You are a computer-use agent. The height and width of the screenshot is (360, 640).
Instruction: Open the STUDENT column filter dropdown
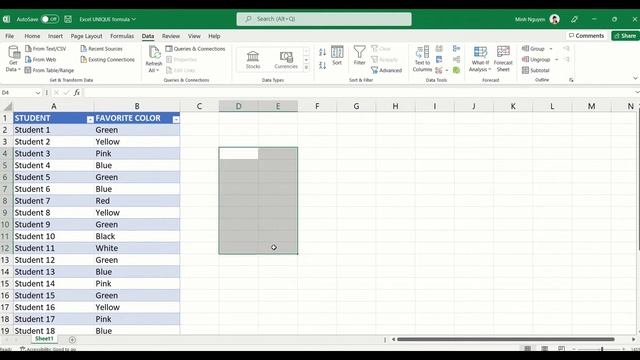[x=90, y=120]
